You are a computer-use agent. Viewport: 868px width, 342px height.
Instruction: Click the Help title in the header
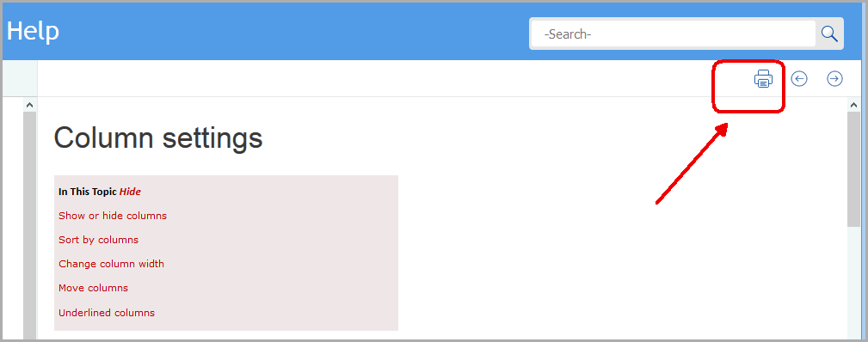pyautogui.click(x=33, y=32)
